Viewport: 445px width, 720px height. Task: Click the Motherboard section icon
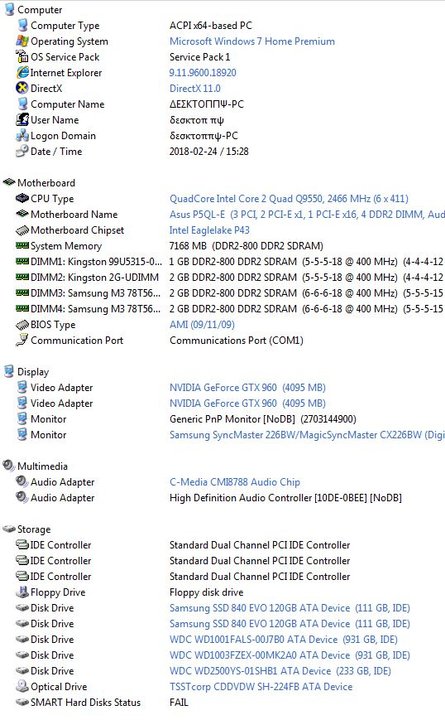9,182
